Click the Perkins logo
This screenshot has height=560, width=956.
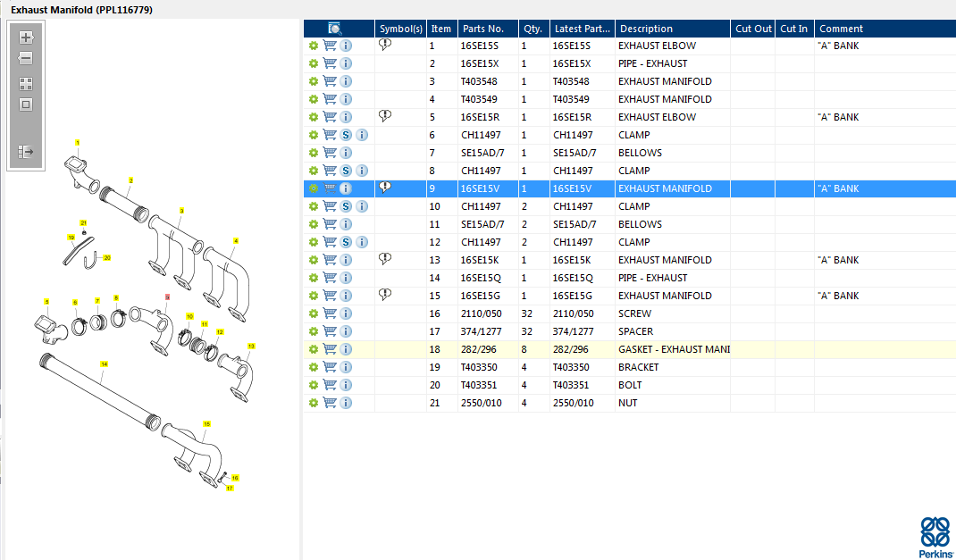click(935, 537)
